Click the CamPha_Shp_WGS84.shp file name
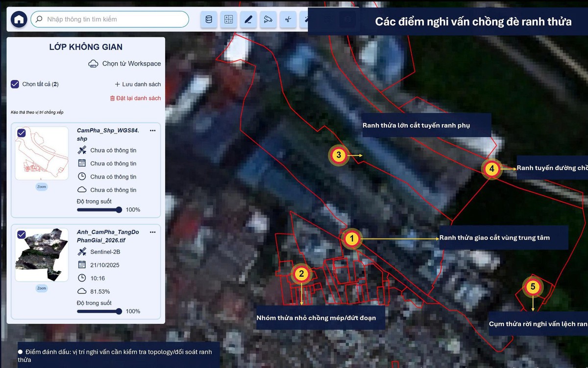The image size is (588, 368). coord(108,134)
